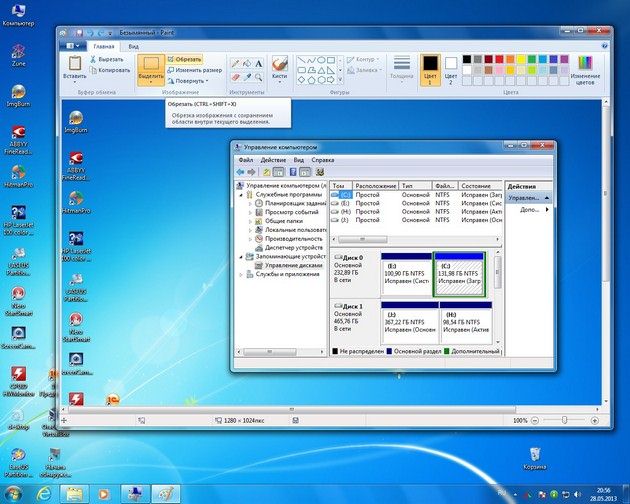Screen dimensions: 630x504
Task: Expand the shapes gallery with the More arrow
Action: tap(341, 80)
